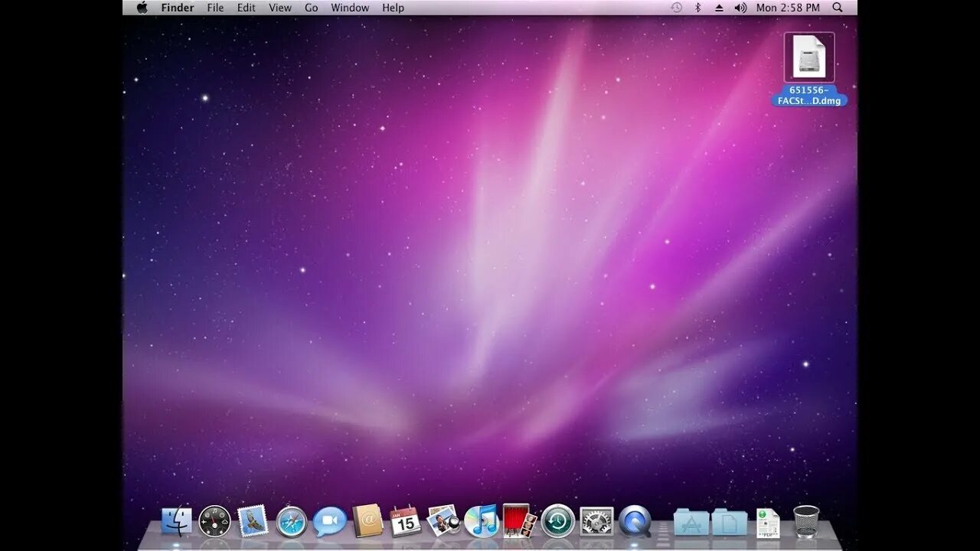Open Address Book in the Dock

pyautogui.click(x=367, y=520)
